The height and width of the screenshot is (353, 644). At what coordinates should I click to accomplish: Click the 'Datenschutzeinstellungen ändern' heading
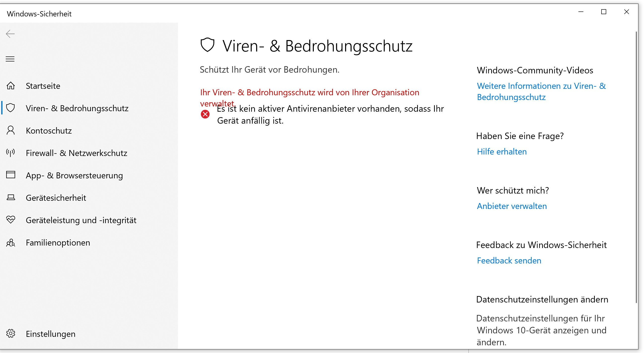(542, 299)
